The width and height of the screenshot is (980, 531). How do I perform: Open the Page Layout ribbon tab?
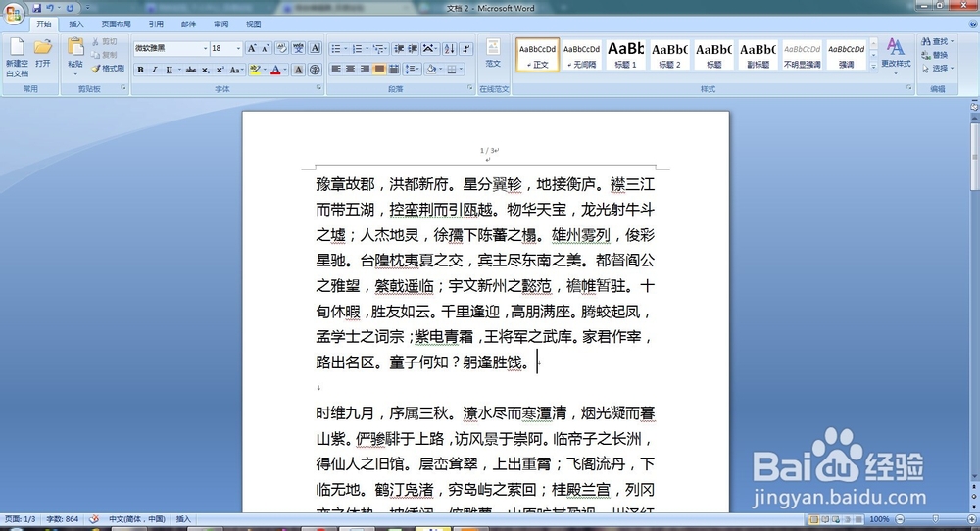(x=117, y=24)
